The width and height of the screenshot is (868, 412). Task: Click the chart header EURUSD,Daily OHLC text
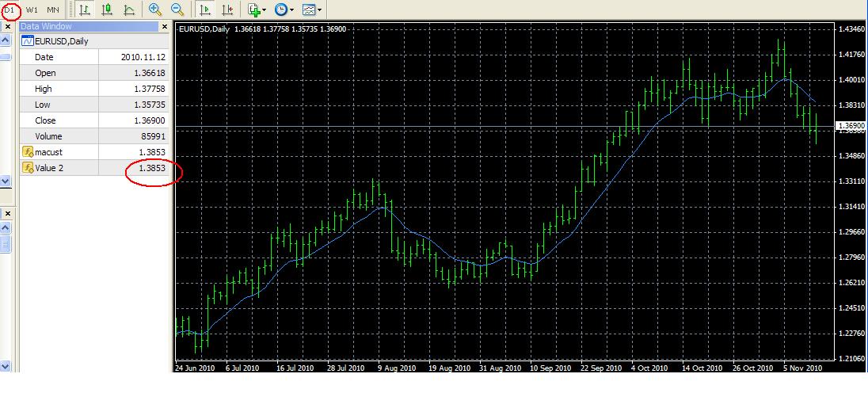click(x=261, y=29)
